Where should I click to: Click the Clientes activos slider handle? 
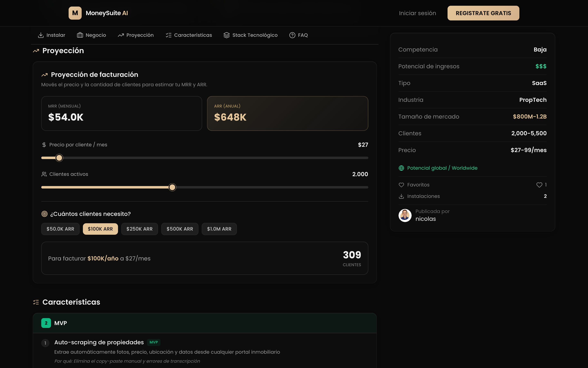[172, 187]
